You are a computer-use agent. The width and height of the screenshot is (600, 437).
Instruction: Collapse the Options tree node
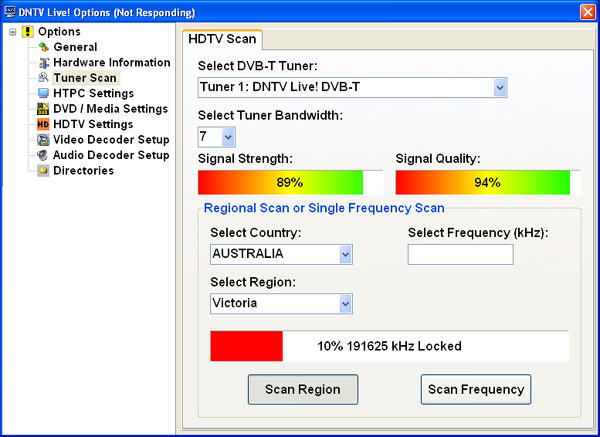13,32
